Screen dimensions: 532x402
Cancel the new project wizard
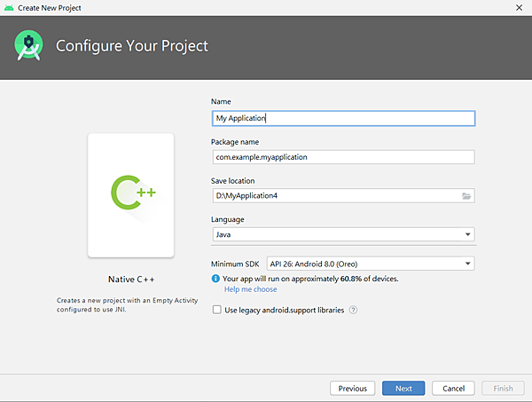(x=454, y=388)
